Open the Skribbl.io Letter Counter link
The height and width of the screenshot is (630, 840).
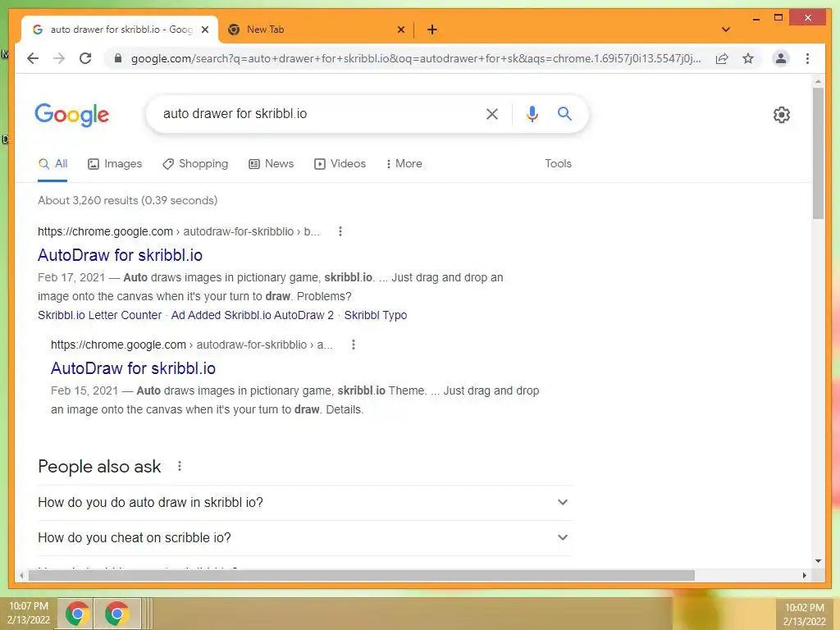(99, 315)
